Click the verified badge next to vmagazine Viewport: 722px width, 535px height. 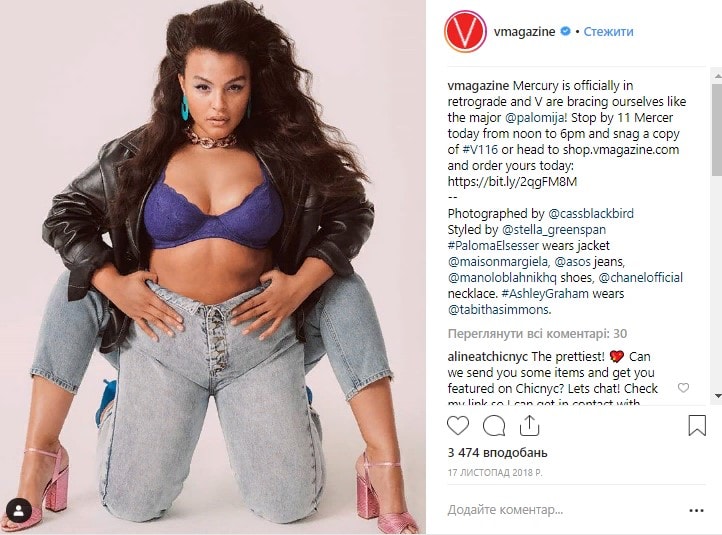(x=565, y=31)
